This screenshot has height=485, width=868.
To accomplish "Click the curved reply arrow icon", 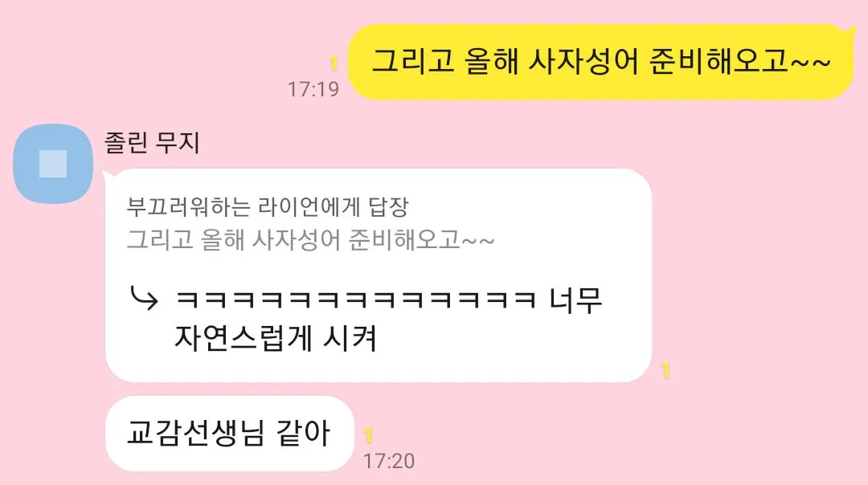I will [x=144, y=298].
